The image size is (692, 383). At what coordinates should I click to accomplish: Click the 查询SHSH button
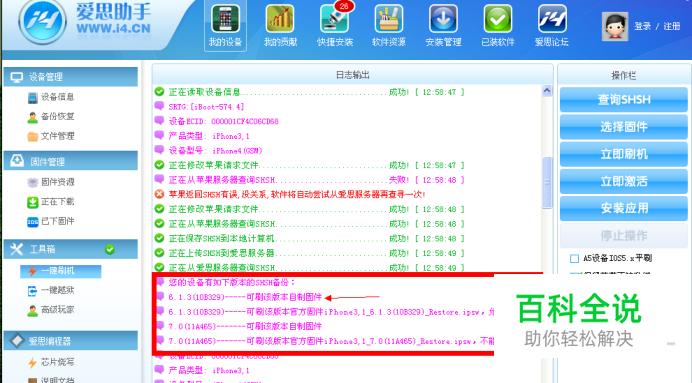pyautogui.click(x=624, y=100)
